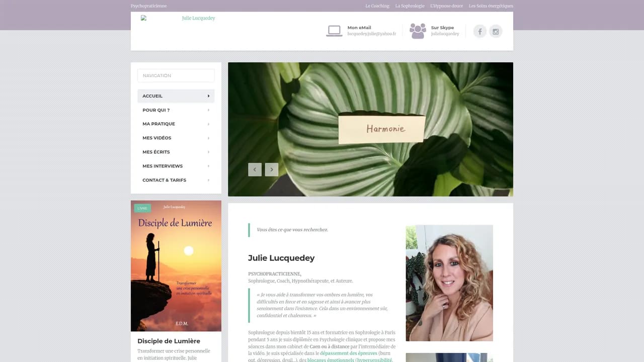Image resolution: width=644 pixels, height=362 pixels.
Task: Click the laptop email icon
Action: [334, 31]
